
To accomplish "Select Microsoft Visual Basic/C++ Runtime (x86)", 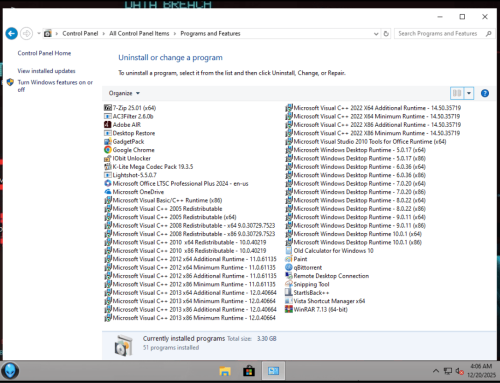I will point(163,200).
